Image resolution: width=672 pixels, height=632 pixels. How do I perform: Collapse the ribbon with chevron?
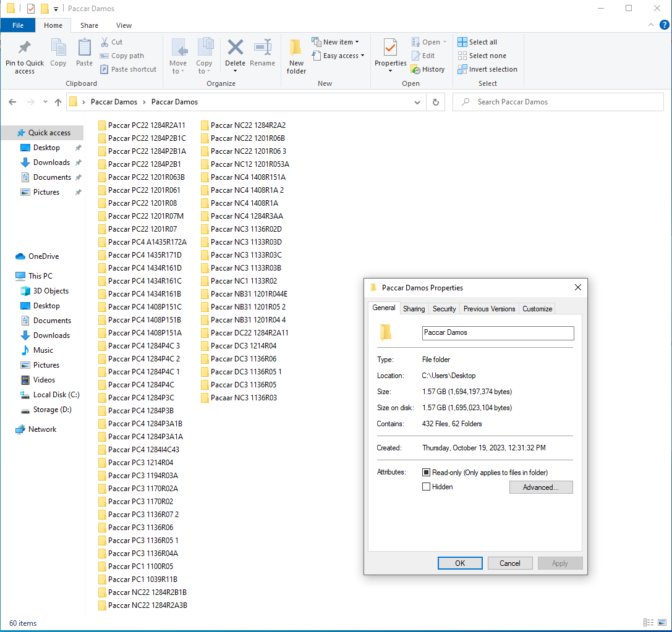pos(650,25)
